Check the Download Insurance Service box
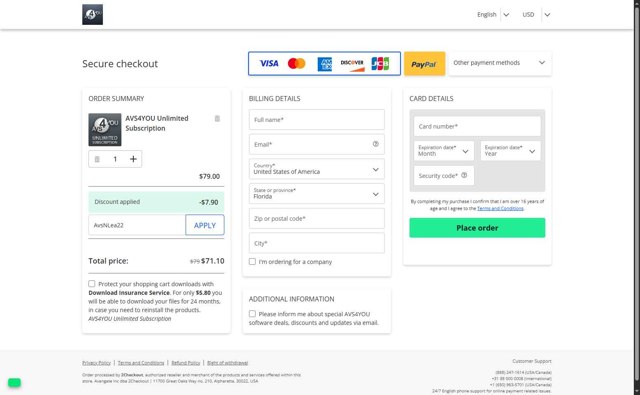This screenshot has width=640, height=395. click(x=92, y=284)
